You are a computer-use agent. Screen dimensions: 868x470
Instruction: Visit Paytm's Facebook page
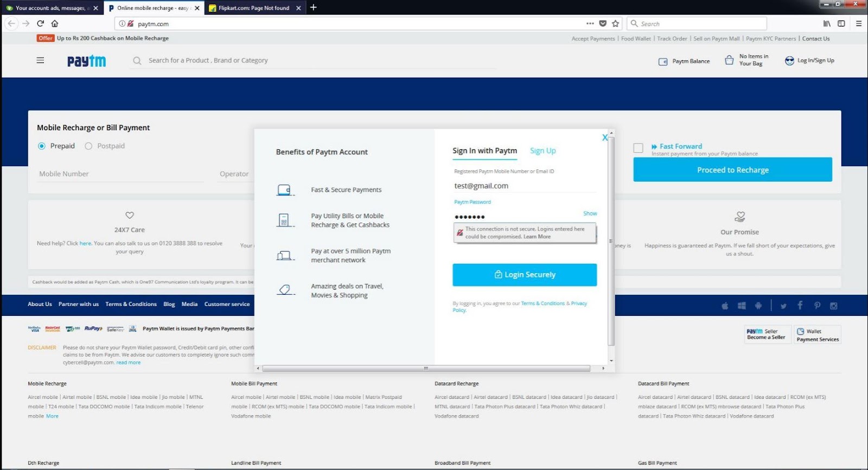(800, 306)
